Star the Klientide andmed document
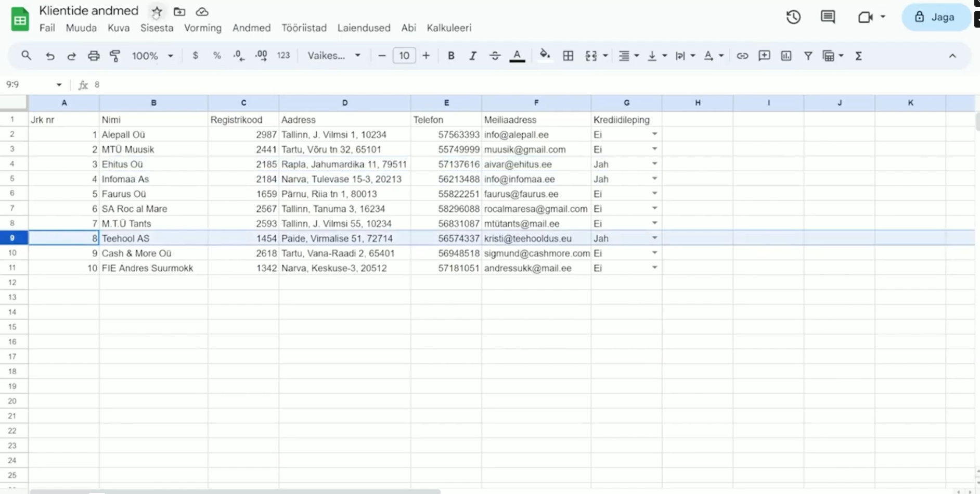The width and height of the screenshot is (980, 494). tap(157, 11)
